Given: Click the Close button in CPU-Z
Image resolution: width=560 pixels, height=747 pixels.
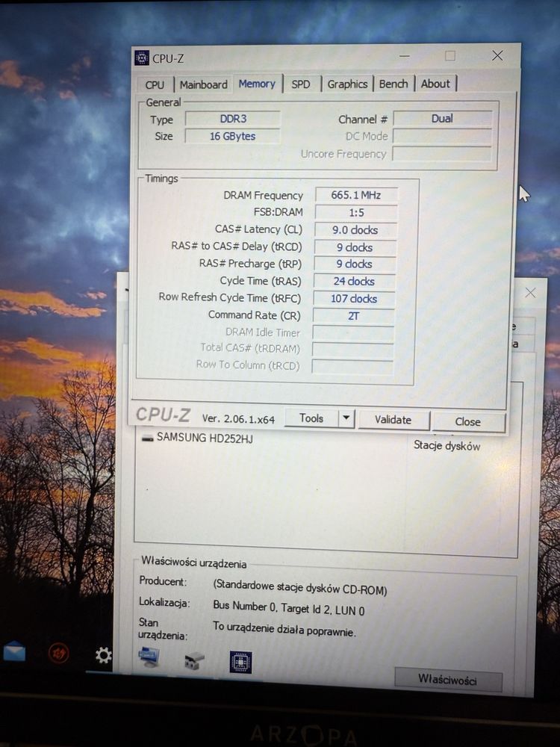Looking at the screenshot, I should (x=467, y=421).
